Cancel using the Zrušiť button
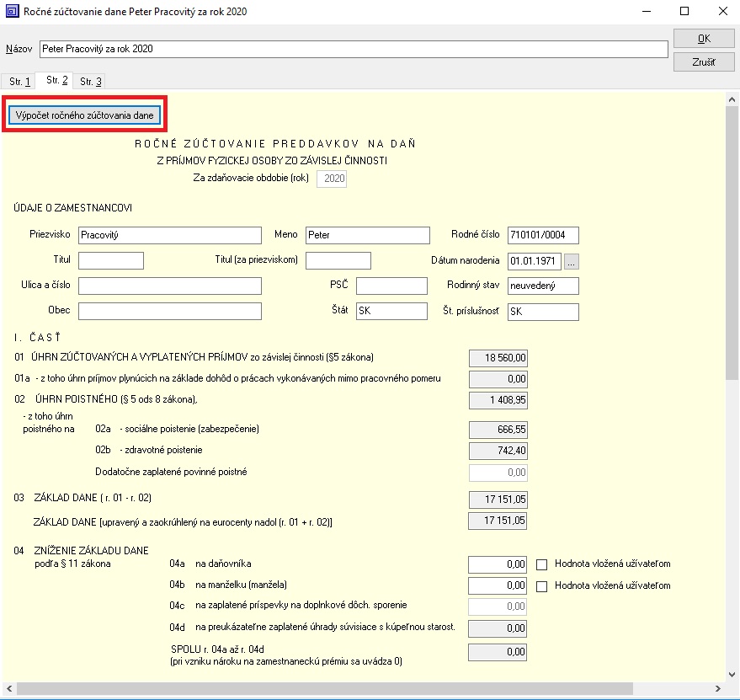740x700 pixels. (704, 61)
